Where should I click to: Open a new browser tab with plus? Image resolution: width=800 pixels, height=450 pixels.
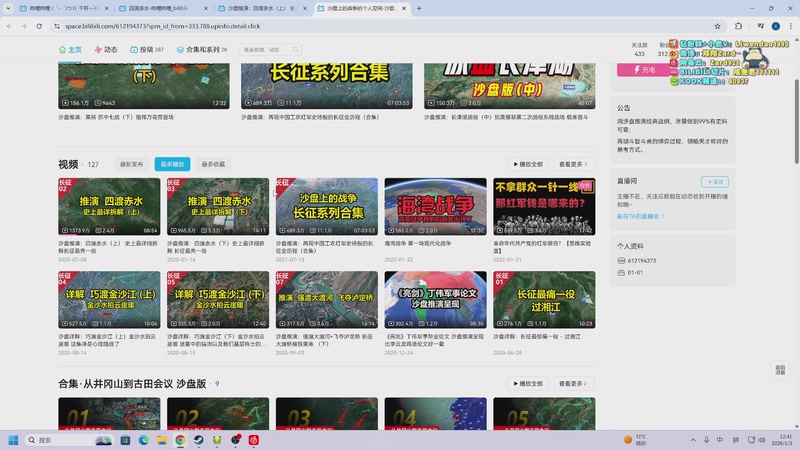419,8
